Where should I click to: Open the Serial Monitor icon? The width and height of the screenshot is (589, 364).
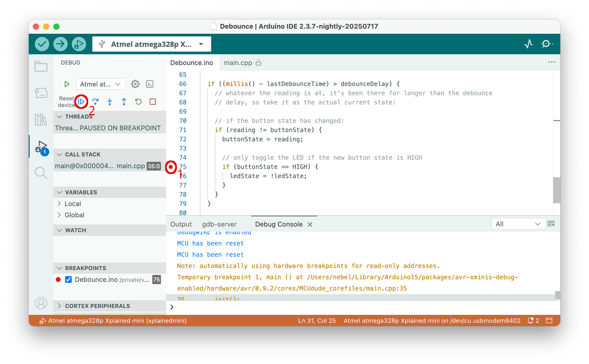click(x=547, y=44)
